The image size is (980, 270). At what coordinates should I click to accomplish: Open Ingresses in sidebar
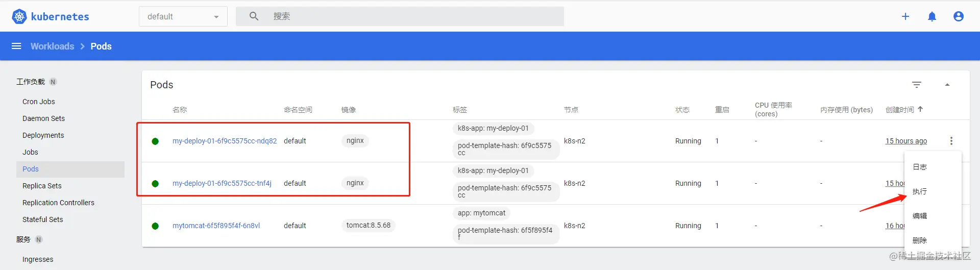tap(38, 259)
